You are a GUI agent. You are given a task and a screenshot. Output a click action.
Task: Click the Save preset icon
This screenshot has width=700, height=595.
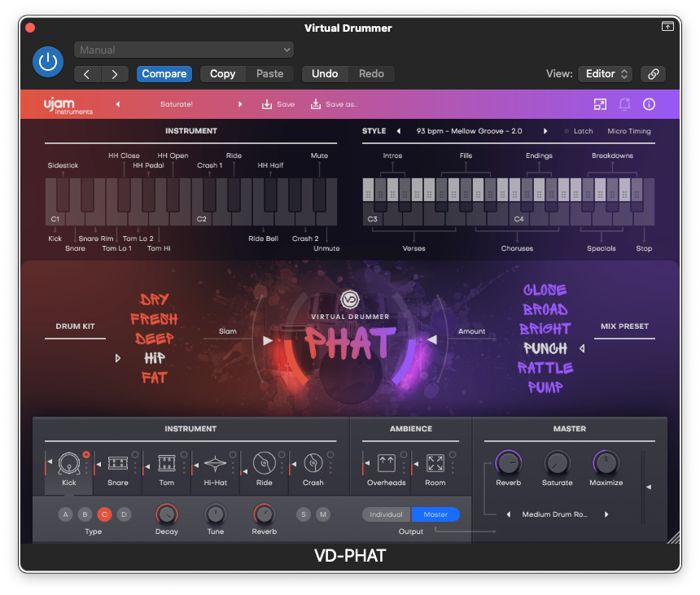[267, 104]
